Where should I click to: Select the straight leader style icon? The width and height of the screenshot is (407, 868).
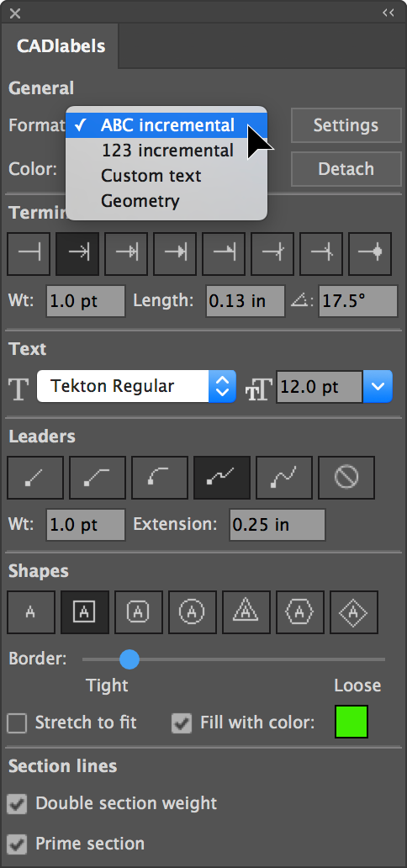coord(34,477)
